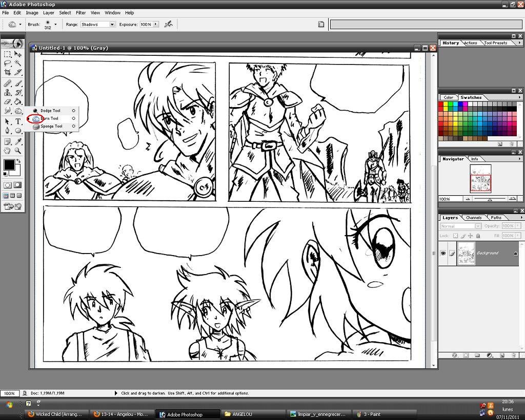
Task: Open the Filter menu
Action: tap(80, 12)
